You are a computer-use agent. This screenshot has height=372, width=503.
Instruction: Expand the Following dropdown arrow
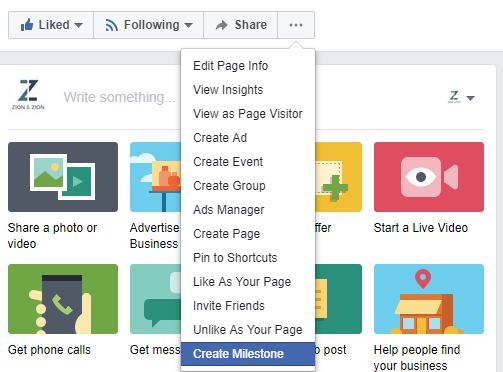click(188, 25)
